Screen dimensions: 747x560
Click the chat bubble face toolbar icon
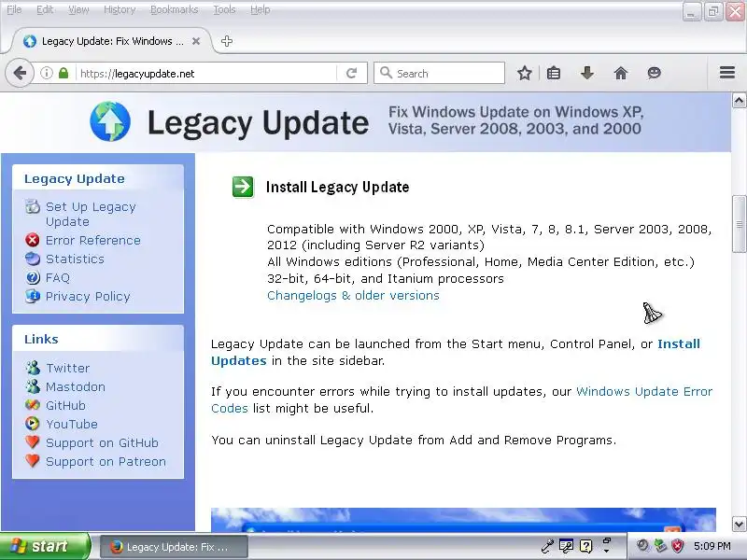655,74
